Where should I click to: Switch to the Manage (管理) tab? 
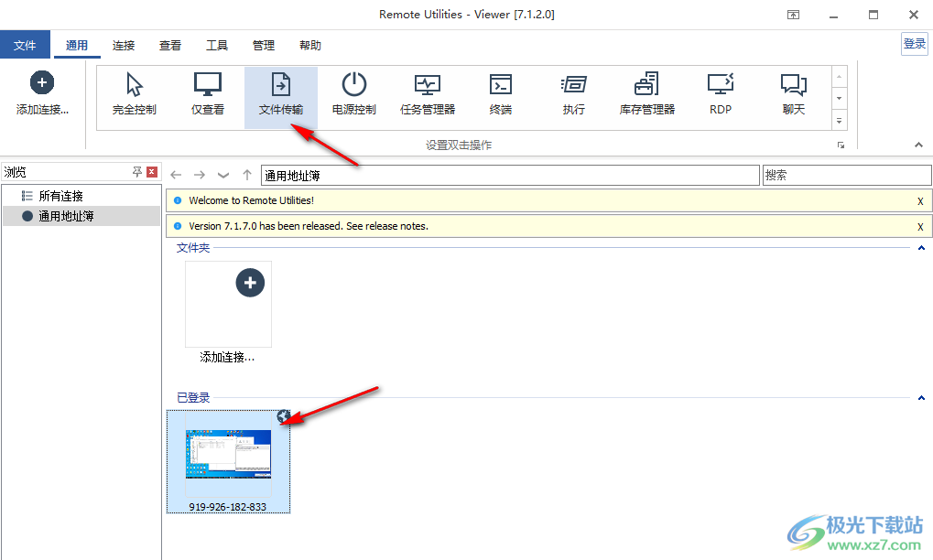263,45
